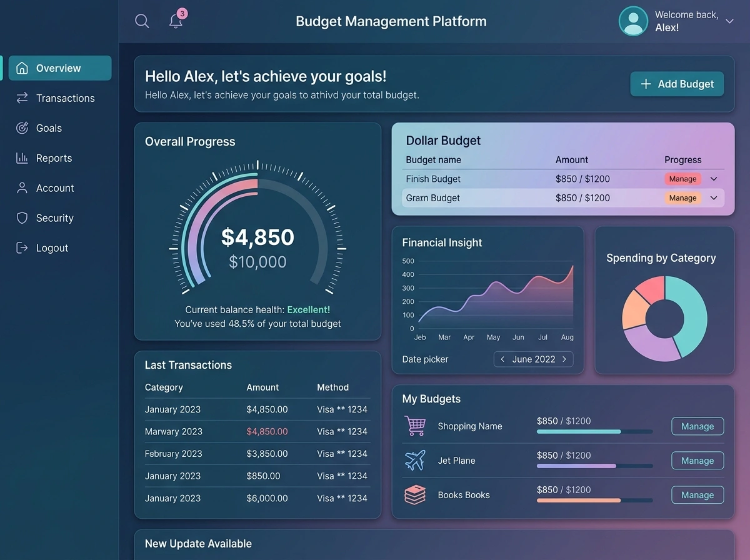Click the Category column header
Screen dimensions: 750x560
pos(164,387)
